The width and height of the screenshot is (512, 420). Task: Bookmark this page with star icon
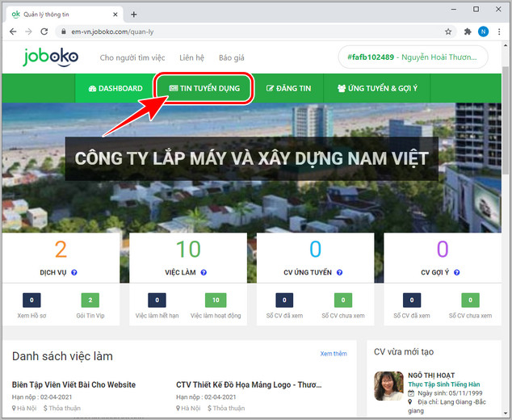coord(448,31)
